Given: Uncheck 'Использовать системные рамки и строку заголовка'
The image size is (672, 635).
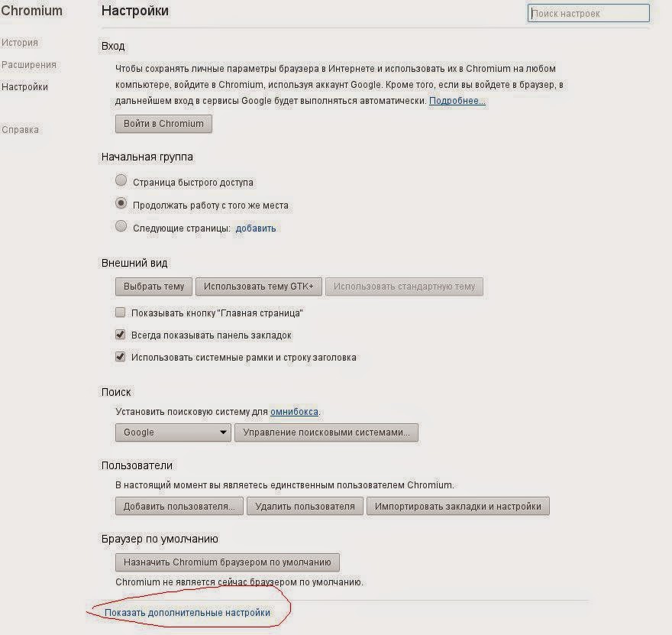Looking at the screenshot, I should (120, 357).
